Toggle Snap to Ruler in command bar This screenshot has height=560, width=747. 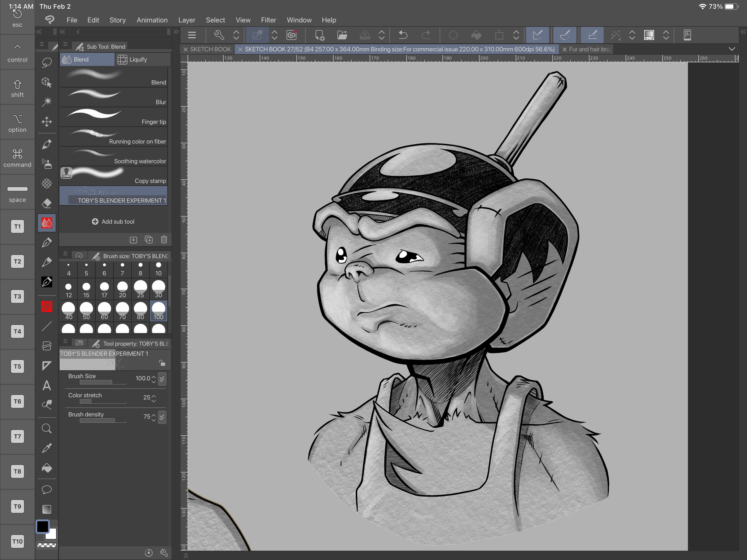(x=538, y=35)
